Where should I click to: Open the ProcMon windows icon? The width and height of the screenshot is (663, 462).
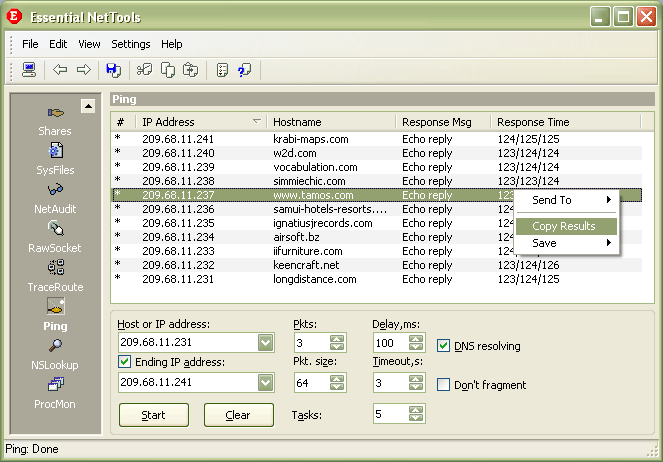[x=55, y=384]
